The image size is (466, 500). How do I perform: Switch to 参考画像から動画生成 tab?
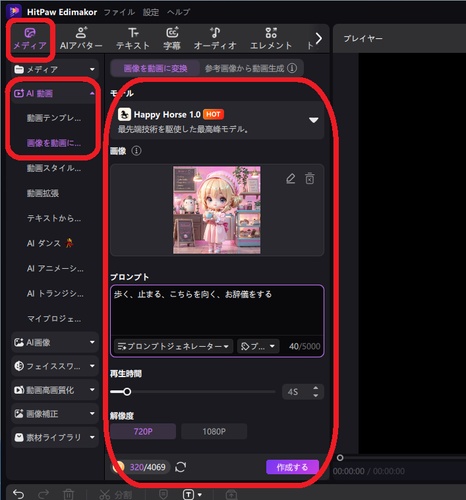pos(244,68)
